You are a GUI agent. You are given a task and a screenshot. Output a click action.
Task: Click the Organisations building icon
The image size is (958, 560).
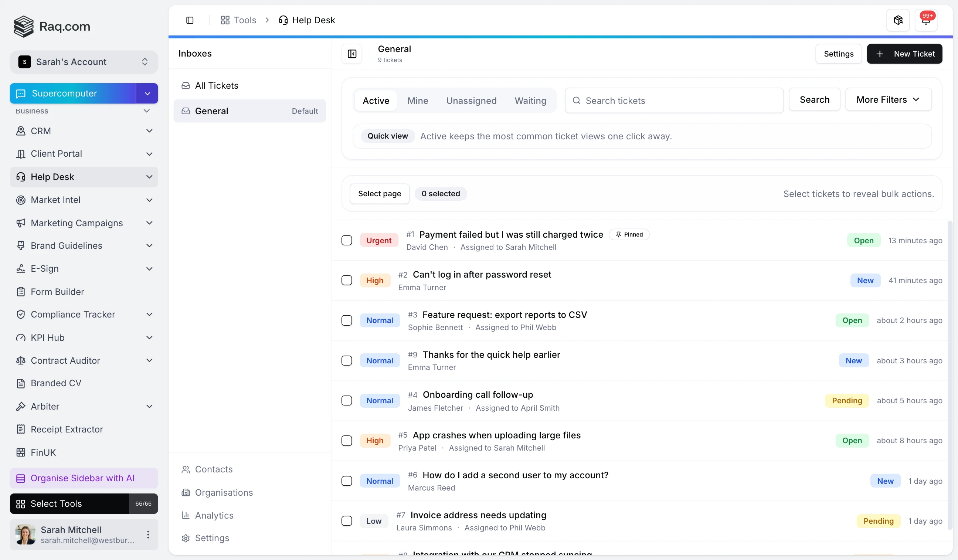[186, 492]
